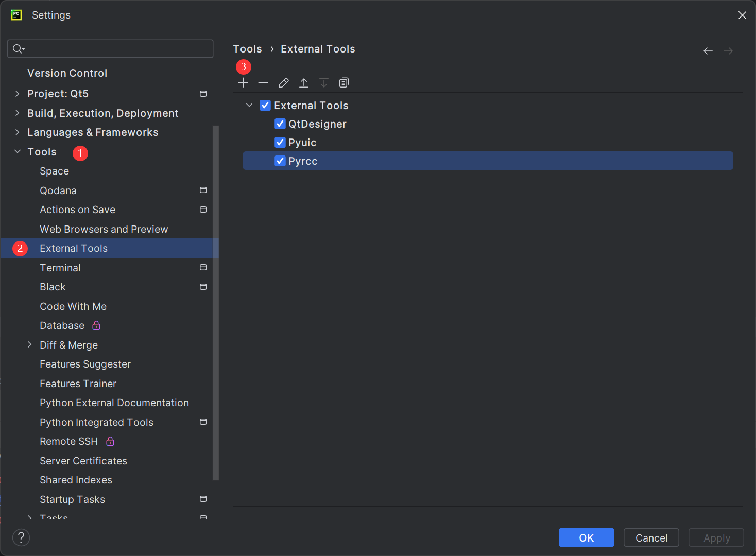The image size is (756, 556).
Task: Click Tools in the breadcrumb
Action: (247, 49)
